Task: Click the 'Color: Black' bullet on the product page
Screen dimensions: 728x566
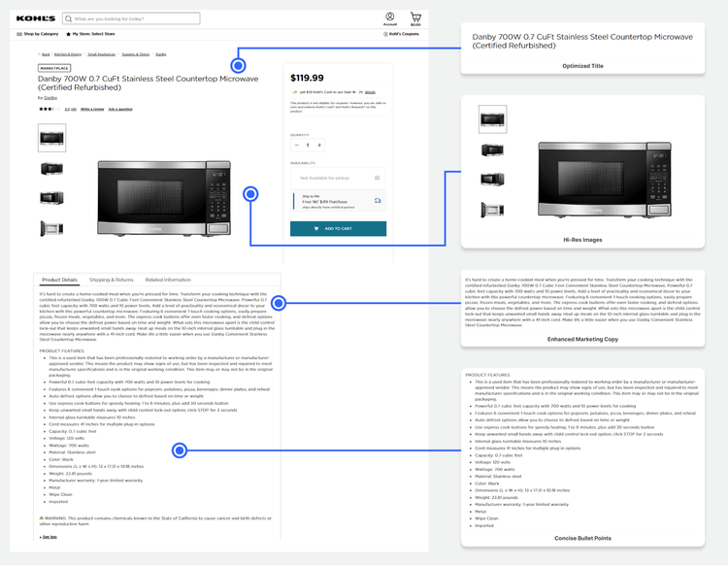Action: click(61, 459)
